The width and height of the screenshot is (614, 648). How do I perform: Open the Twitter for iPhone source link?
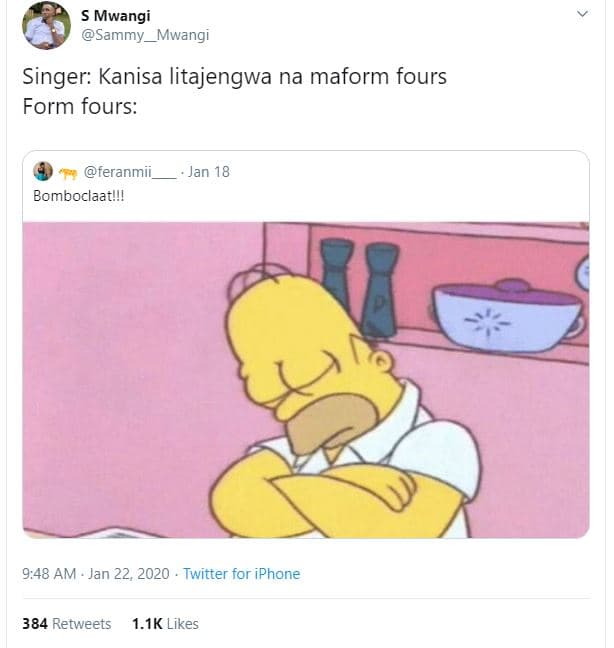[x=242, y=574]
